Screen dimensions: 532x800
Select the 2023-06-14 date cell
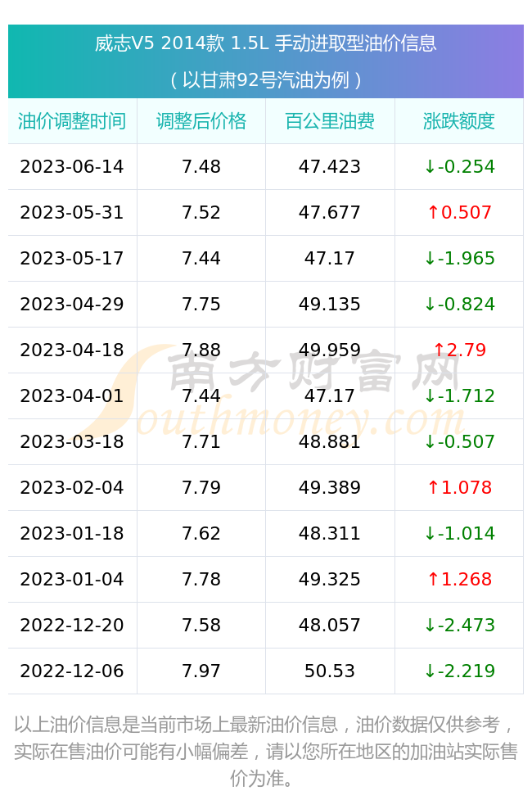(72, 167)
